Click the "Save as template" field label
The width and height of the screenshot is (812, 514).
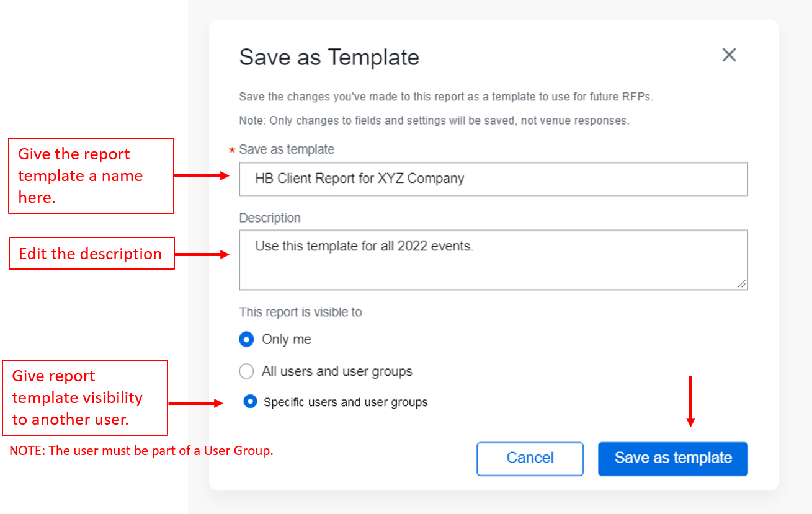(287, 149)
